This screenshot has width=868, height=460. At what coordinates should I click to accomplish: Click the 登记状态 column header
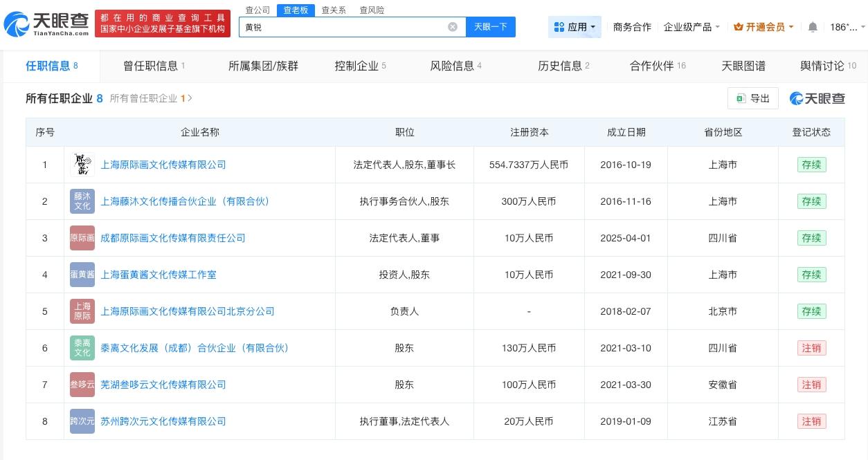[811, 132]
